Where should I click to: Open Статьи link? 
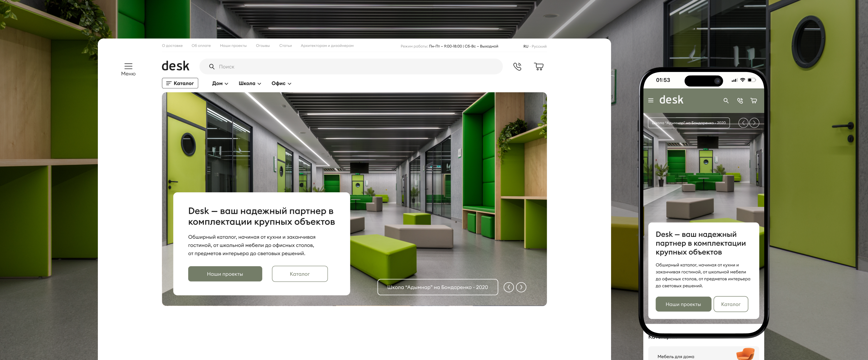285,46
